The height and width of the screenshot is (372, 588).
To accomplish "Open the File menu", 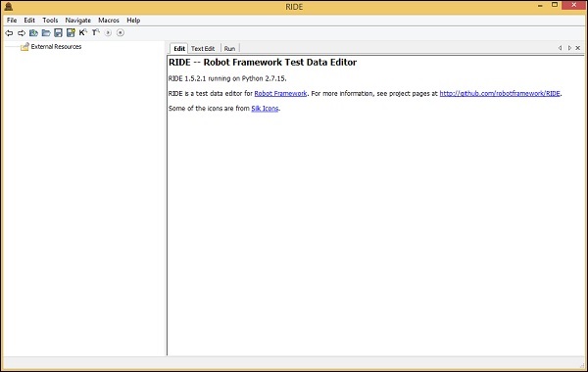I will pos(12,21).
